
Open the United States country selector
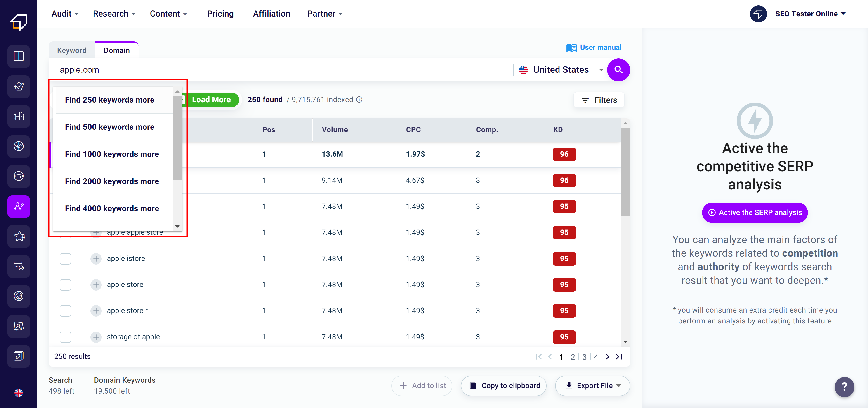(x=561, y=70)
